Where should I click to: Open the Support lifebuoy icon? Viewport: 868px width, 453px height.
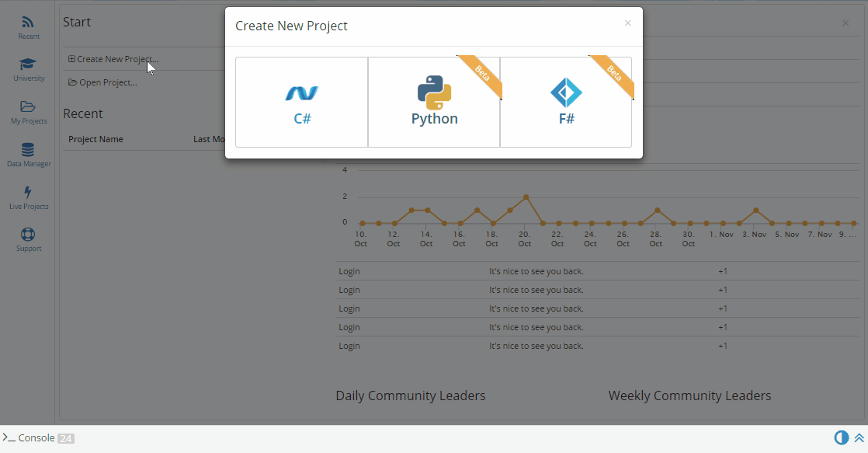(29, 235)
